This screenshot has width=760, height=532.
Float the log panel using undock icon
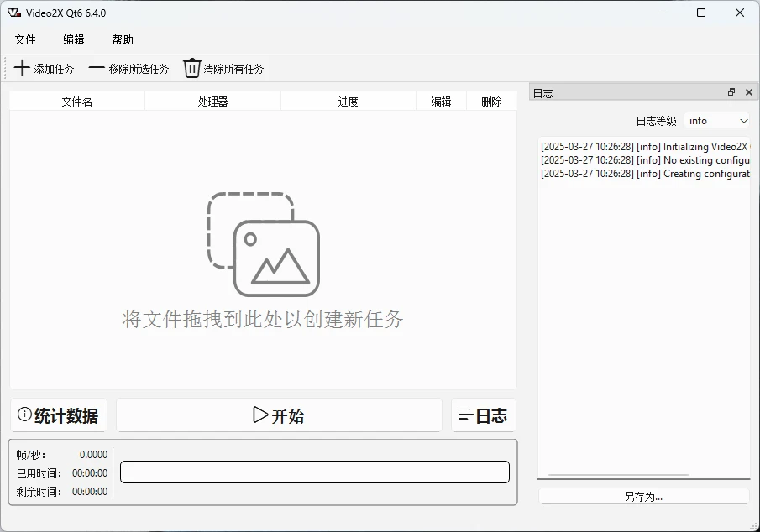coord(731,92)
